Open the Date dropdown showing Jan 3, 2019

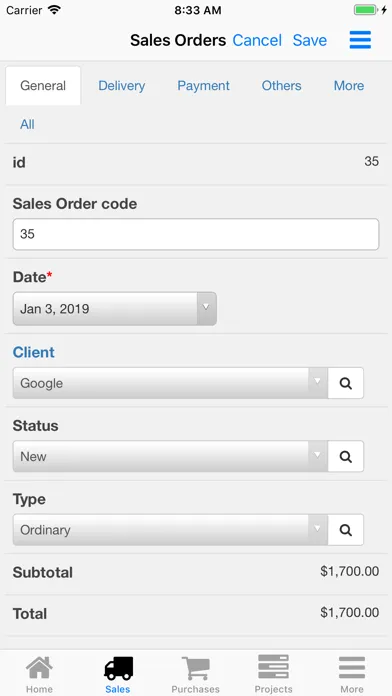click(115, 308)
